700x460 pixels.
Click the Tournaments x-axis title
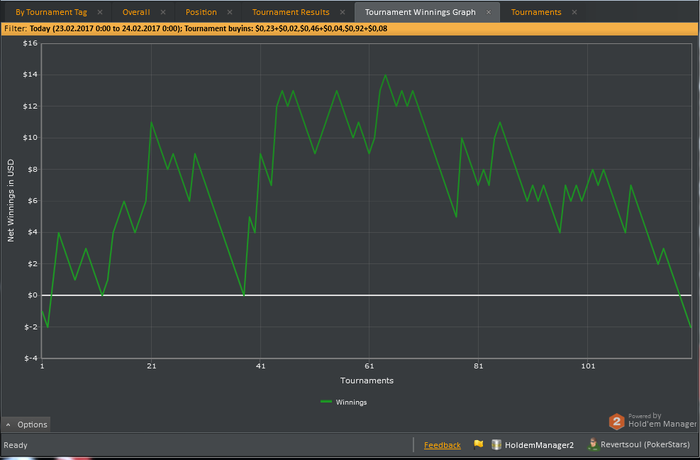point(367,381)
